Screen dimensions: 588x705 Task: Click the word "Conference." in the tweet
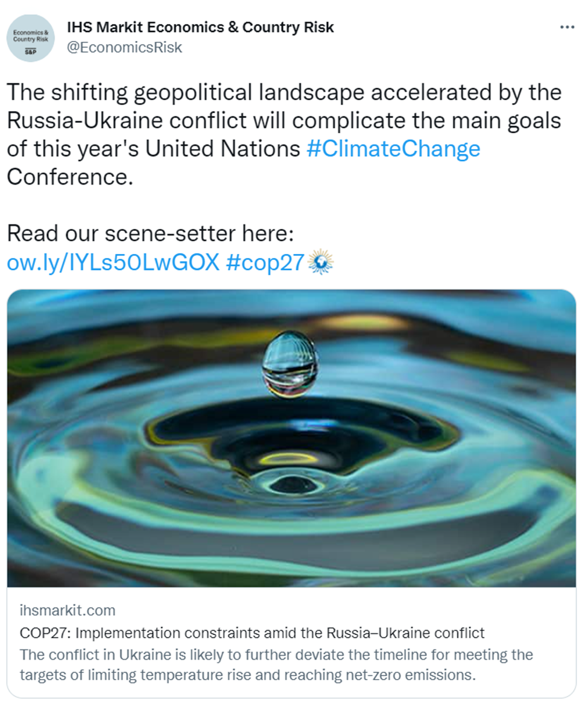69,177
